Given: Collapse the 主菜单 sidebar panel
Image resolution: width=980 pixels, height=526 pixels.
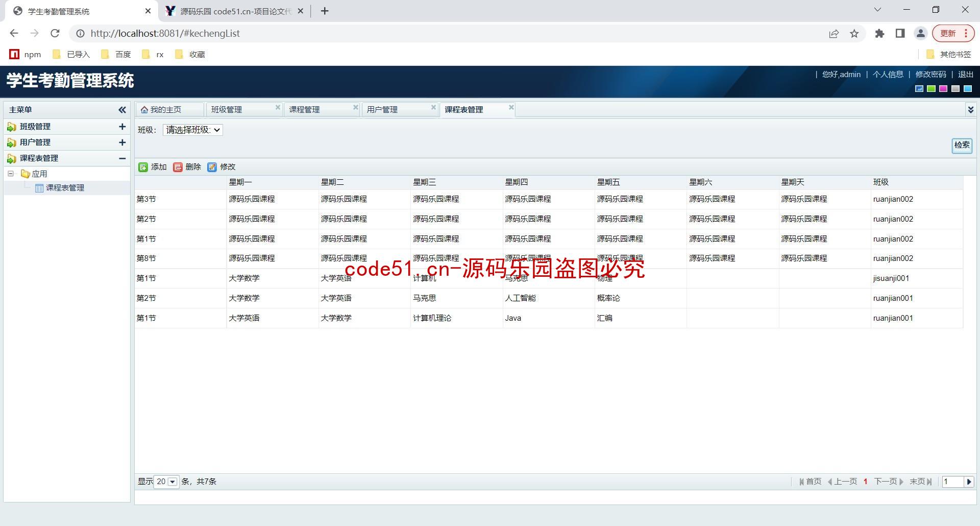Looking at the screenshot, I should point(122,110).
